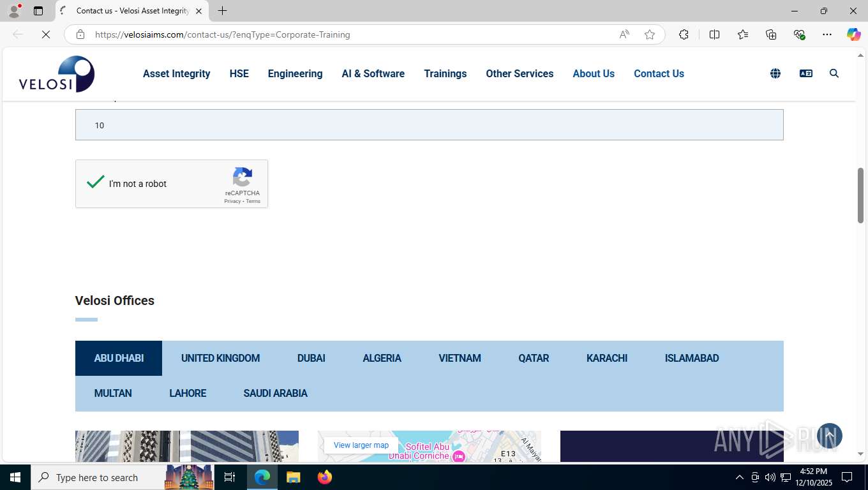Switch to the LAHORE office tab
This screenshot has height=490, width=868.
pyautogui.click(x=188, y=393)
